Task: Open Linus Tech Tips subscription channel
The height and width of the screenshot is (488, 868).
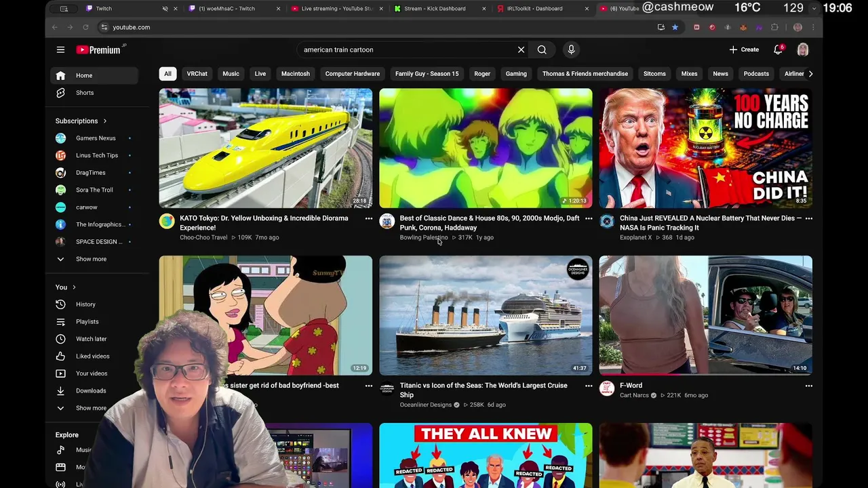Action: point(94,155)
